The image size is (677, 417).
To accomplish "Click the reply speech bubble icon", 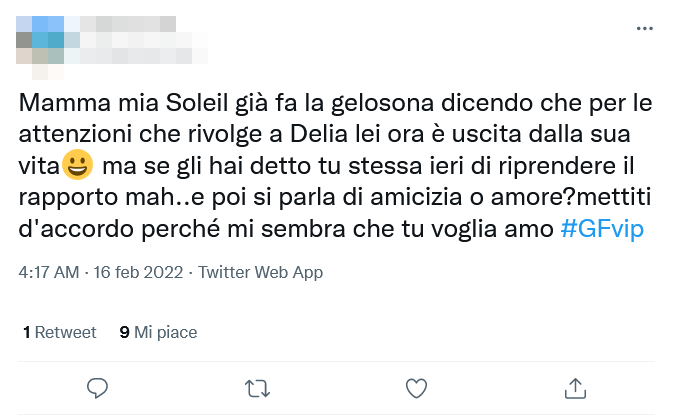I will point(97,386).
